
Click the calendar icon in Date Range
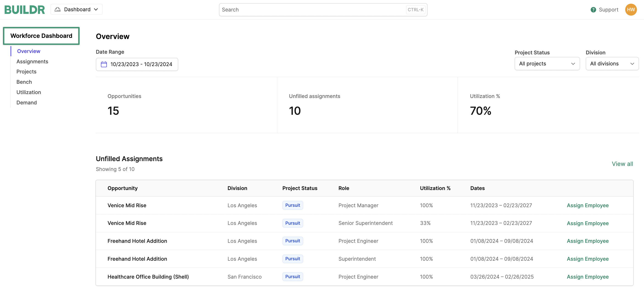[104, 64]
